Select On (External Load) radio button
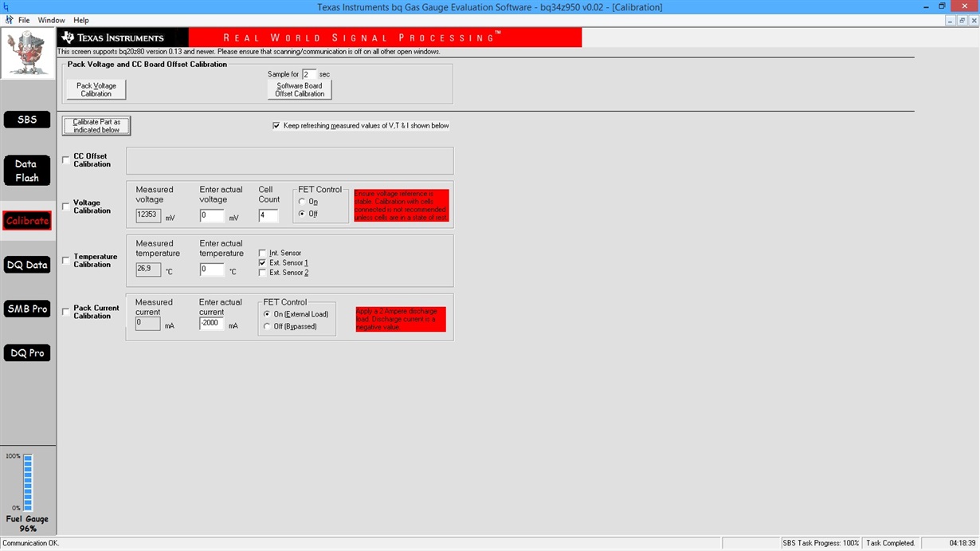Screen dimensions: 980x551 click(267, 314)
